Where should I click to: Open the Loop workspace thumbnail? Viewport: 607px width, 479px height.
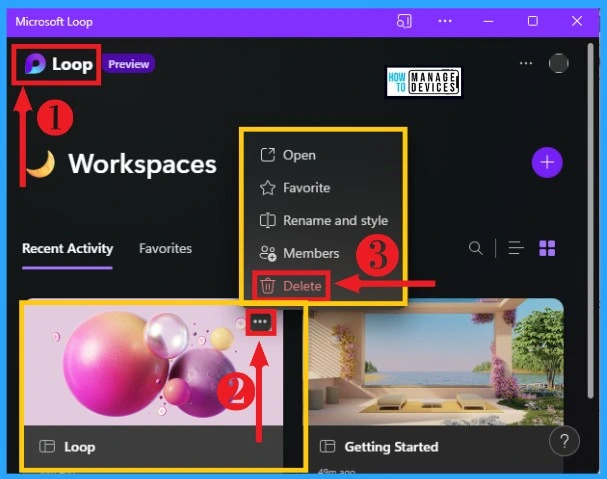point(154,365)
